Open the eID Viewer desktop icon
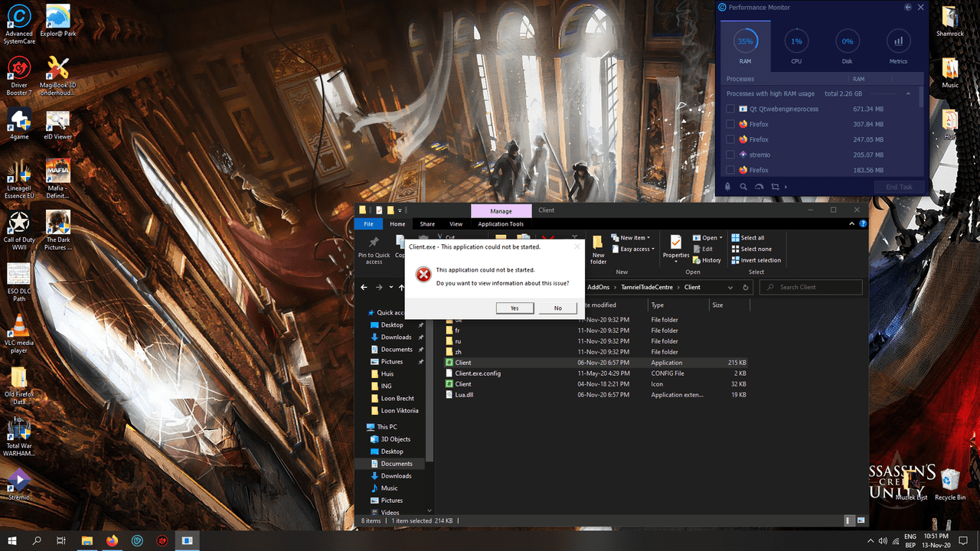The width and height of the screenshot is (980, 551). click(58, 126)
